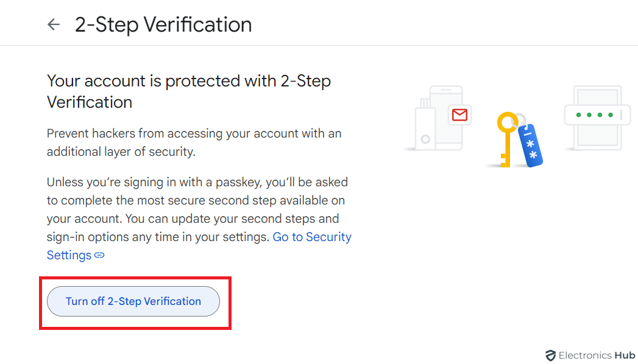Click the chain link icon beside Settings
This screenshot has height=364, width=638.
[99, 256]
